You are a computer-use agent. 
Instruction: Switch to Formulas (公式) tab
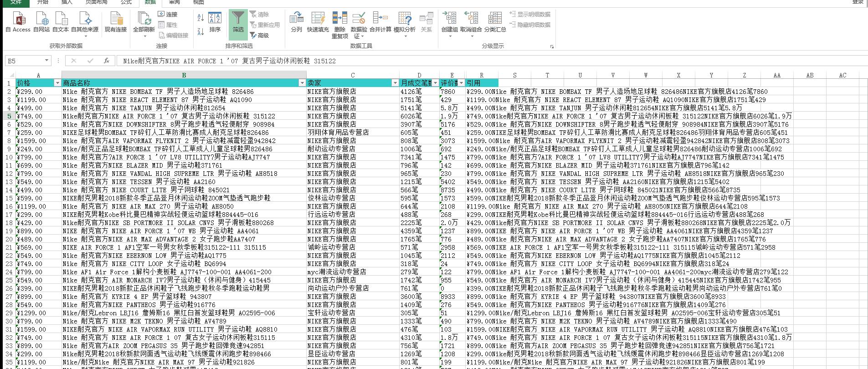coord(126,2)
